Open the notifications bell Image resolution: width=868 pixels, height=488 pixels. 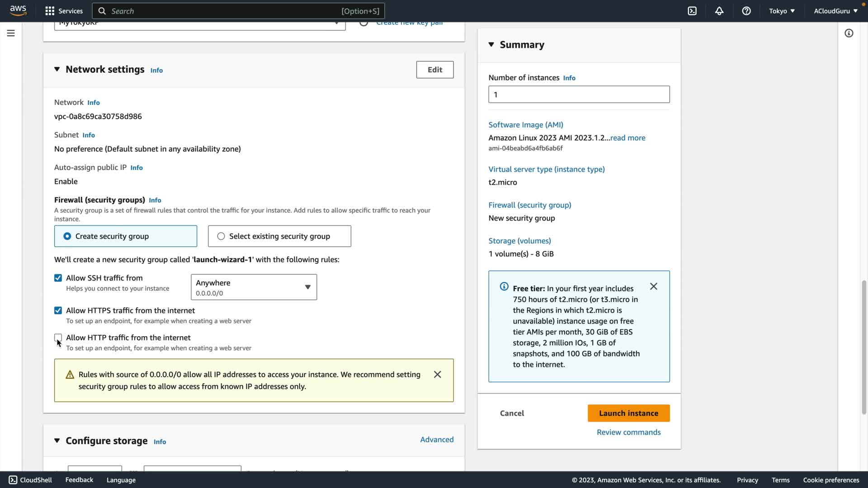(719, 11)
